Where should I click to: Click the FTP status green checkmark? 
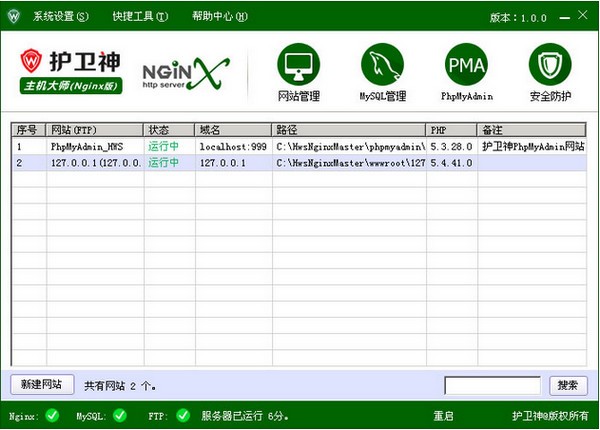(183, 415)
